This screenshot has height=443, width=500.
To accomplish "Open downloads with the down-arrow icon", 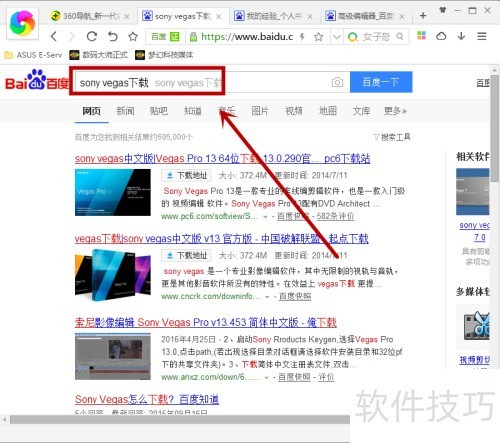I will coord(461,36).
